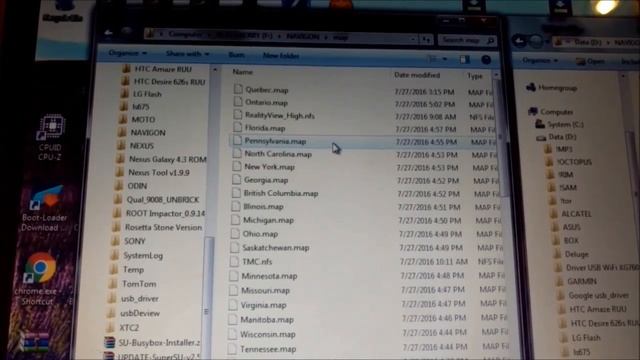
Task: Open the CPUID CPU-Z desktop shortcut
Action: coord(51,137)
